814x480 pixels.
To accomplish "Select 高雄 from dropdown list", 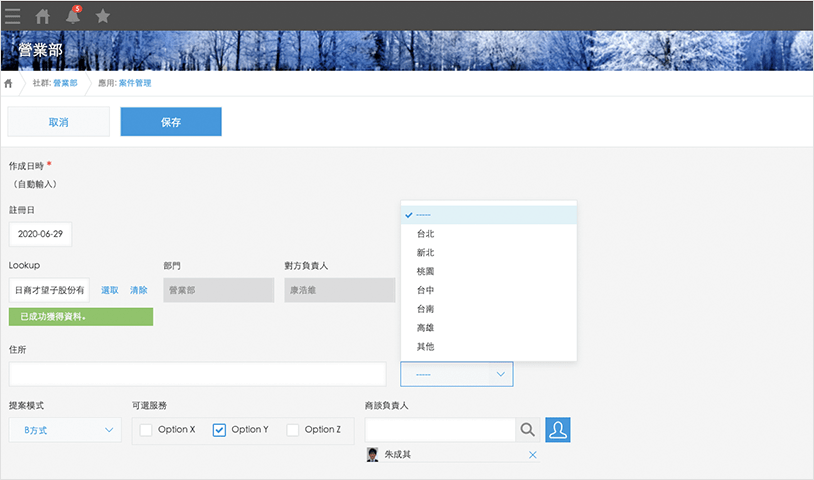I will (489, 327).
